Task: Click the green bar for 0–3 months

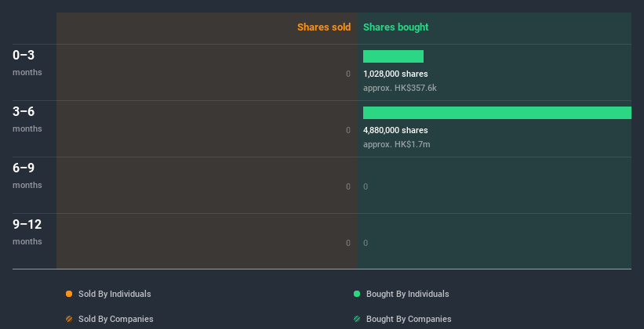Action: (x=393, y=56)
